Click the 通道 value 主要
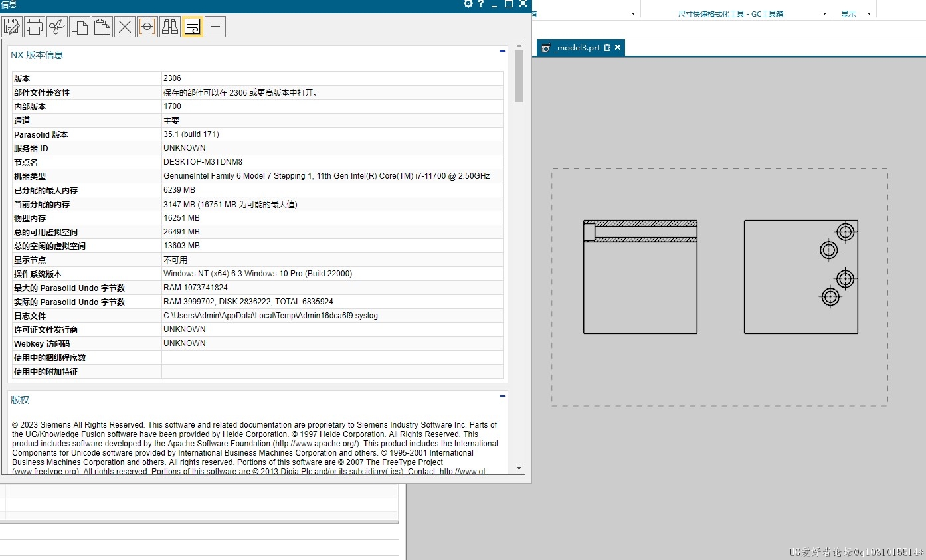Image resolution: width=926 pixels, height=560 pixels. click(x=171, y=120)
